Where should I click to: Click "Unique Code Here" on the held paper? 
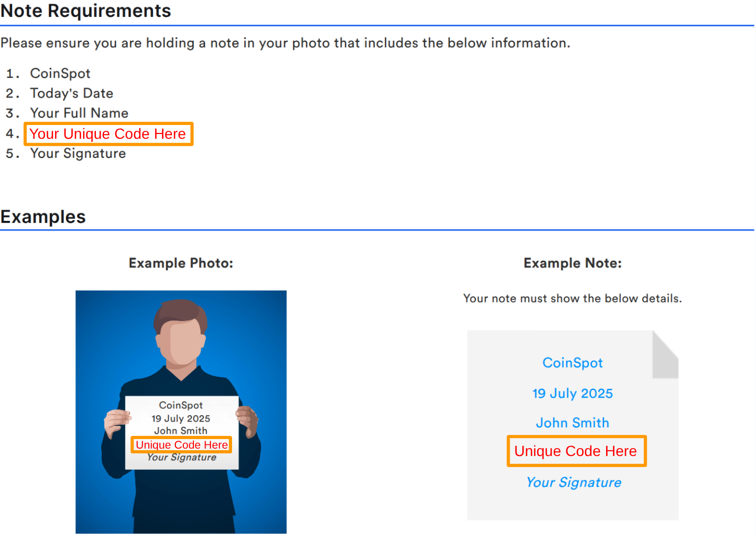click(x=181, y=445)
